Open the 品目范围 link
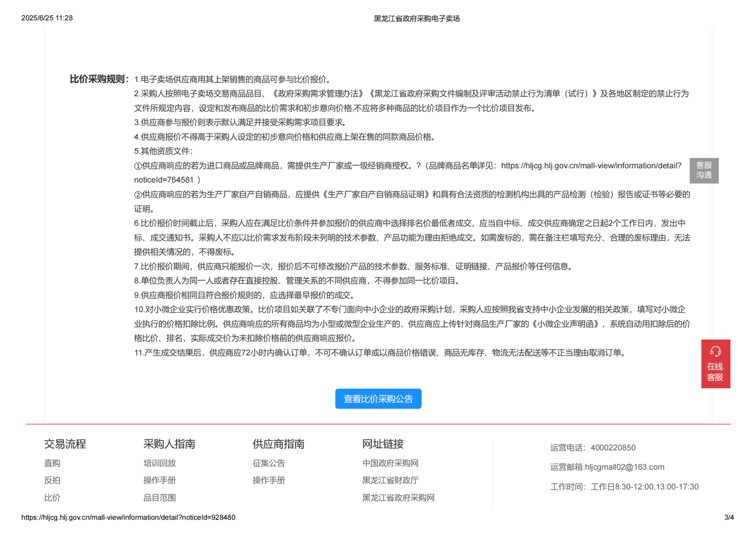This screenshot has width=756, height=534. click(159, 497)
